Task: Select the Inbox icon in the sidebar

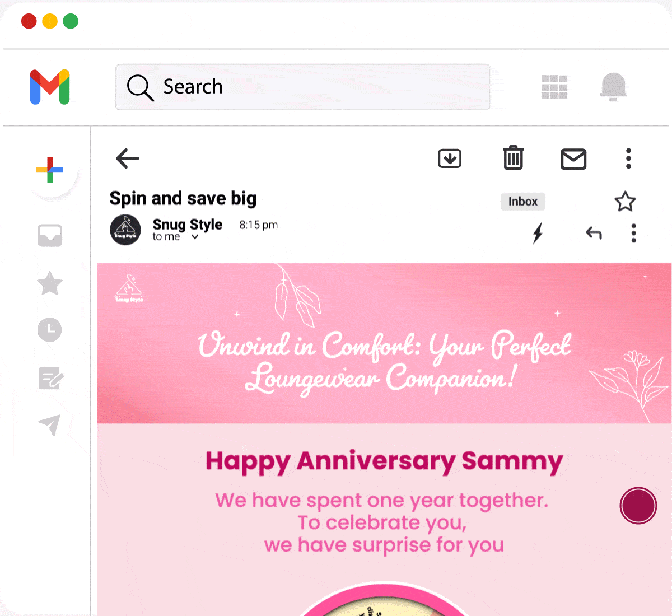Action: (x=50, y=235)
